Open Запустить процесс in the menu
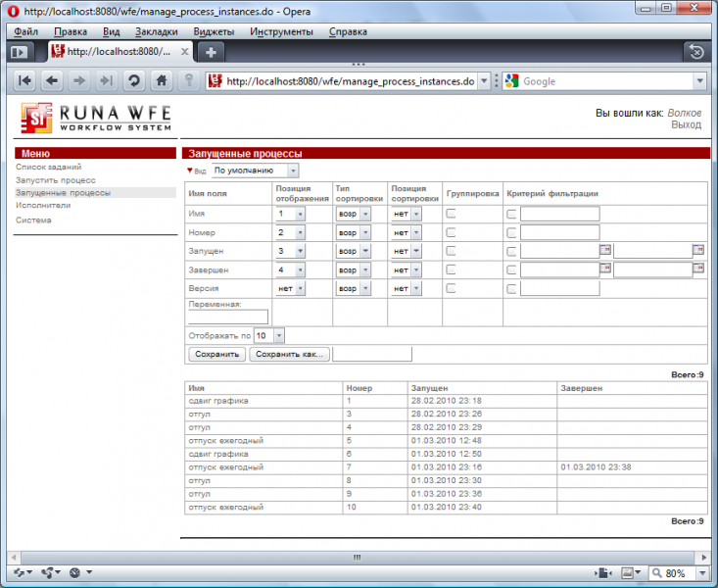Viewport: 718px width, 588px height. point(56,180)
